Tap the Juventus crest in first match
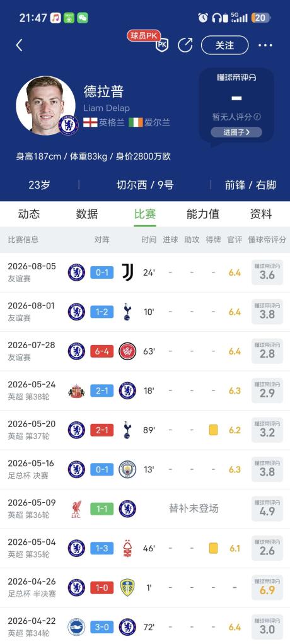The width and height of the screenshot is (290, 644). click(x=127, y=272)
